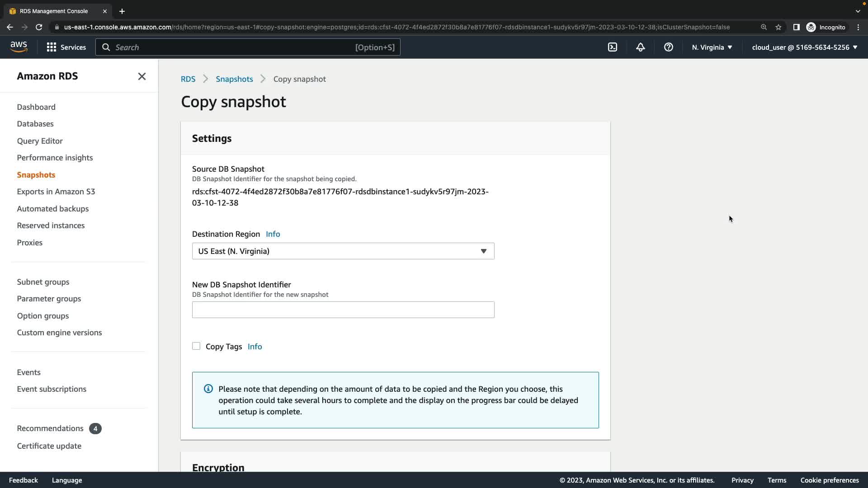Image resolution: width=868 pixels, height=488 pixels.
Task: Close the Amazon RDS sidebar panel
Action: [142, 76]
